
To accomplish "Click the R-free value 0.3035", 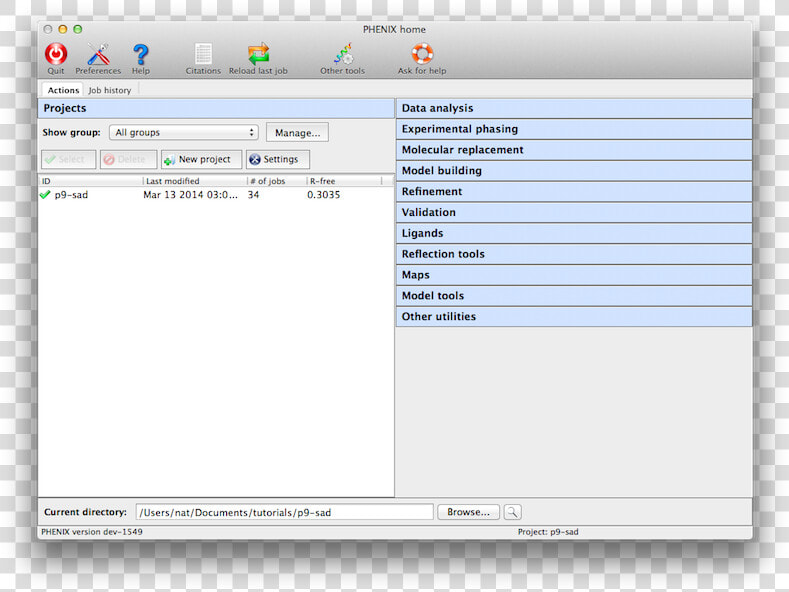I will (324, 194).
